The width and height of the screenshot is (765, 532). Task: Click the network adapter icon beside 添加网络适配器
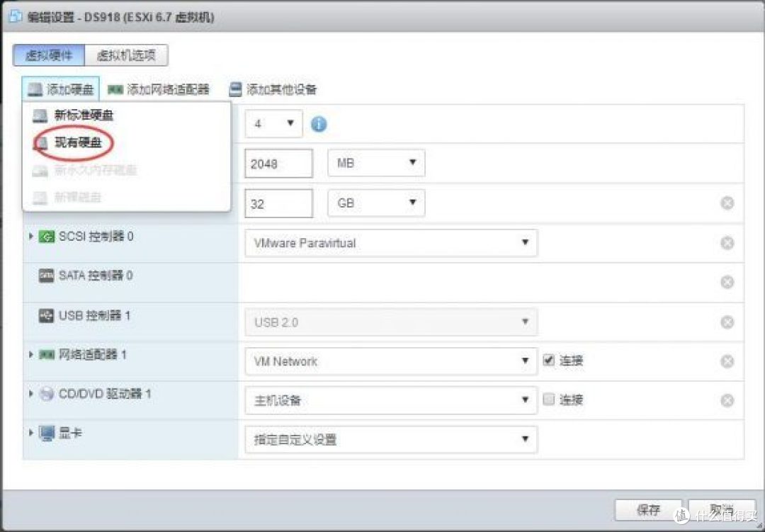[x=115, y=90]
